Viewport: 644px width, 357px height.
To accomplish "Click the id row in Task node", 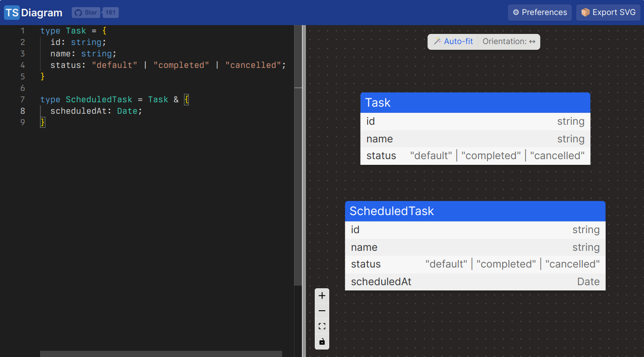I will point(475,121).
